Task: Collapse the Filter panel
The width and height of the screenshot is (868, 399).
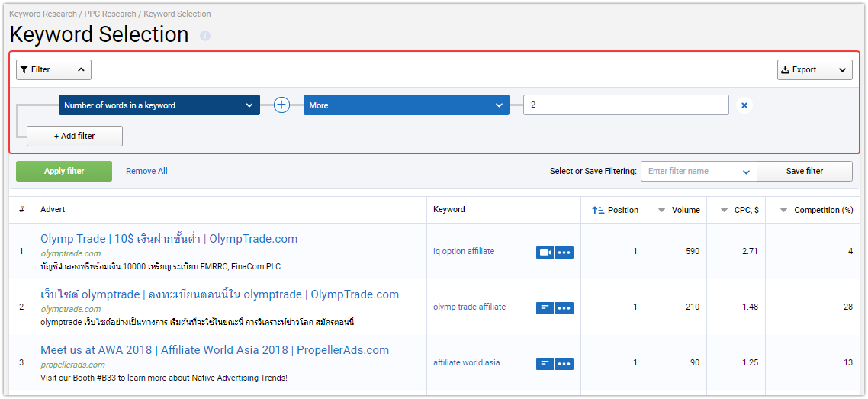Action: 53,69
